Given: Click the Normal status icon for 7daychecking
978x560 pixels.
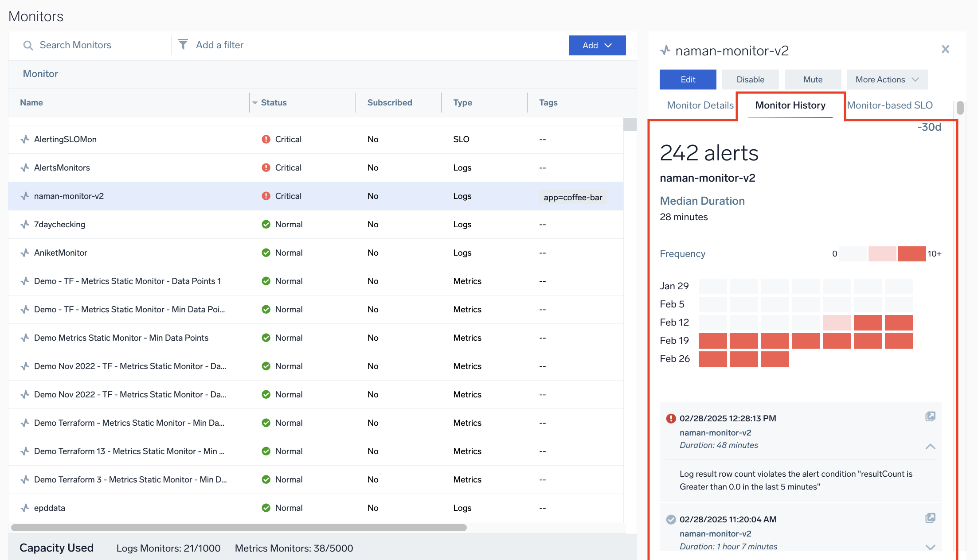Looking at the screenshot, I should 266,224.
